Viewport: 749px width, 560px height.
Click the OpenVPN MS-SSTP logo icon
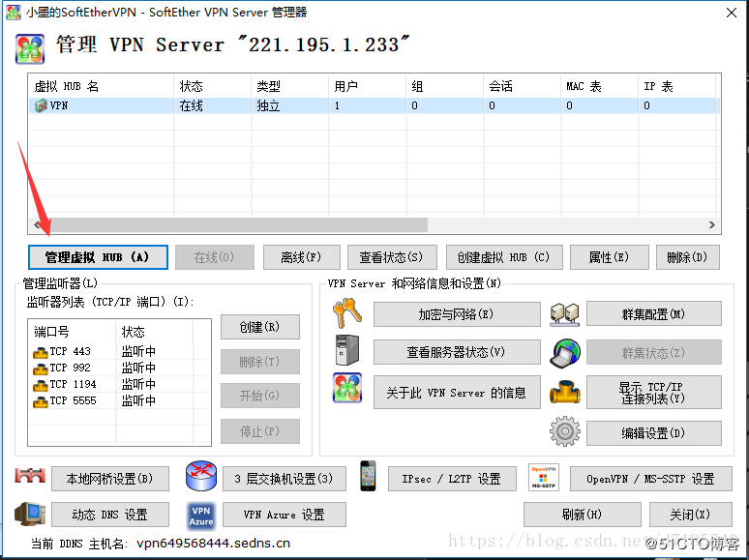(544, 478)
